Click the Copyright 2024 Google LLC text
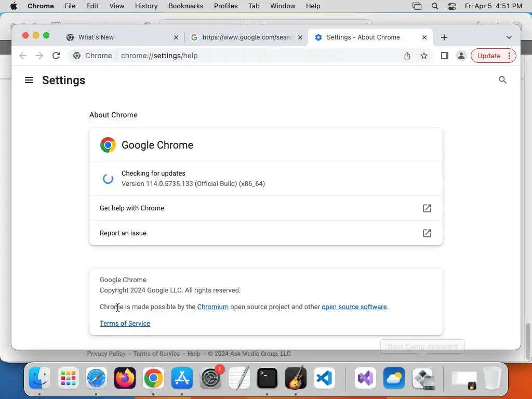This screenshot has height=399, width=532. tap(170, 290)
